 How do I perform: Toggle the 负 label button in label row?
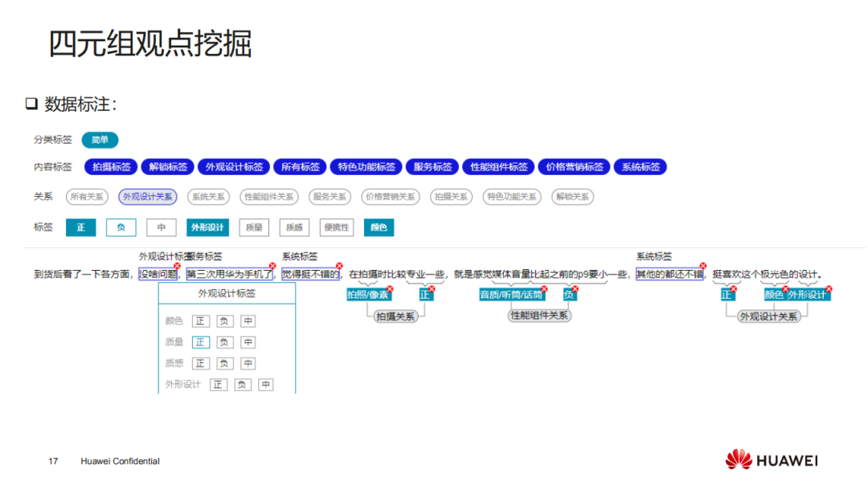[121, 227]
